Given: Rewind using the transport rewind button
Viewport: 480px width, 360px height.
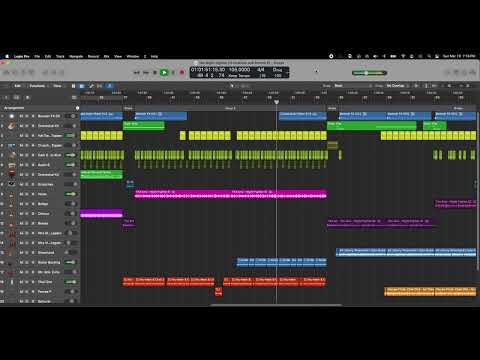Looking at the screenshot, I should click(137, 72).
